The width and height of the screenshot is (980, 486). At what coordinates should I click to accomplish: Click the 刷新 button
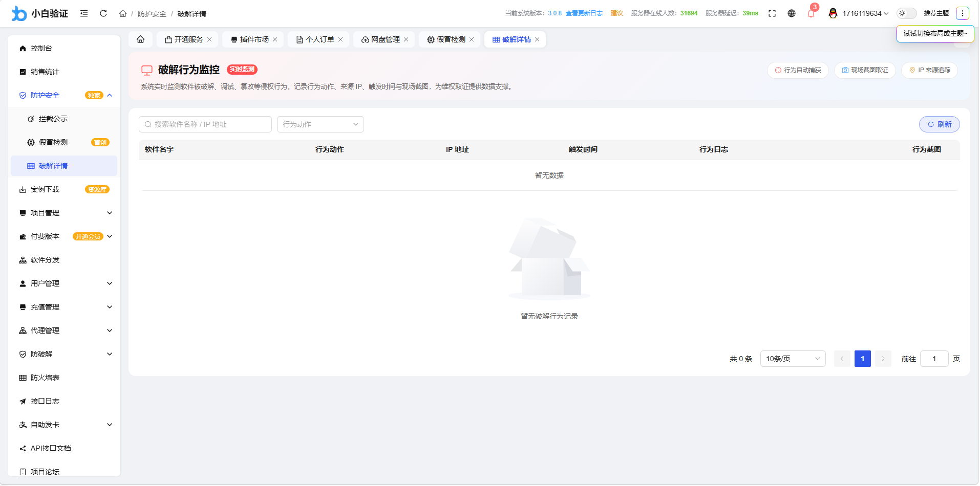point(940,124)
